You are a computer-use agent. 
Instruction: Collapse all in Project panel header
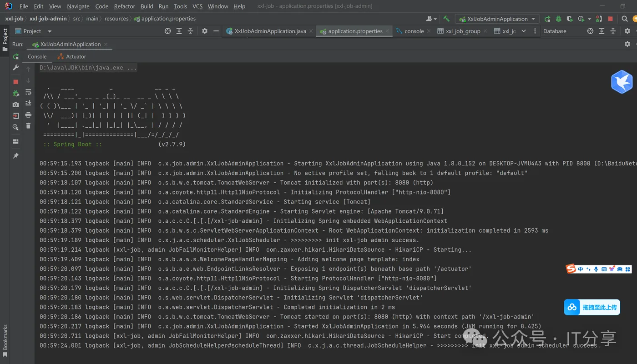[190, 31]
